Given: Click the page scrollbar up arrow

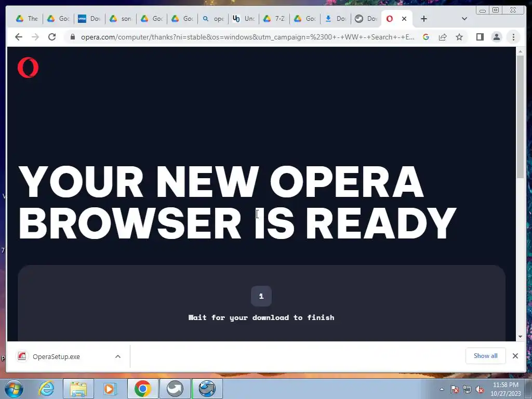Looking at the screenshot, I should point(520,51).
